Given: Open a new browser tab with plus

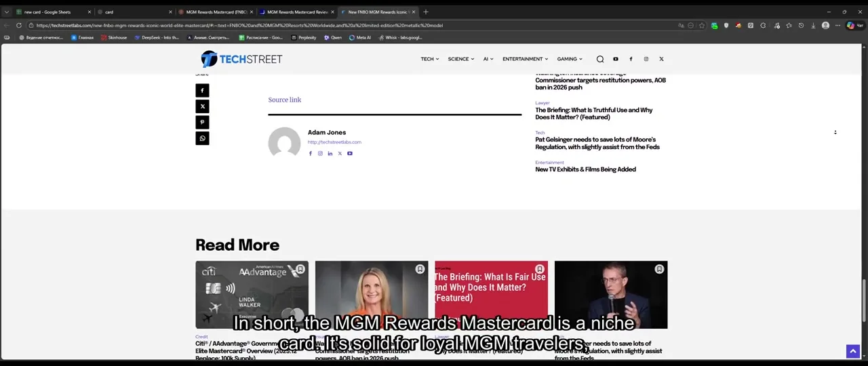Looking at the screenshot, I should point(426,12).
